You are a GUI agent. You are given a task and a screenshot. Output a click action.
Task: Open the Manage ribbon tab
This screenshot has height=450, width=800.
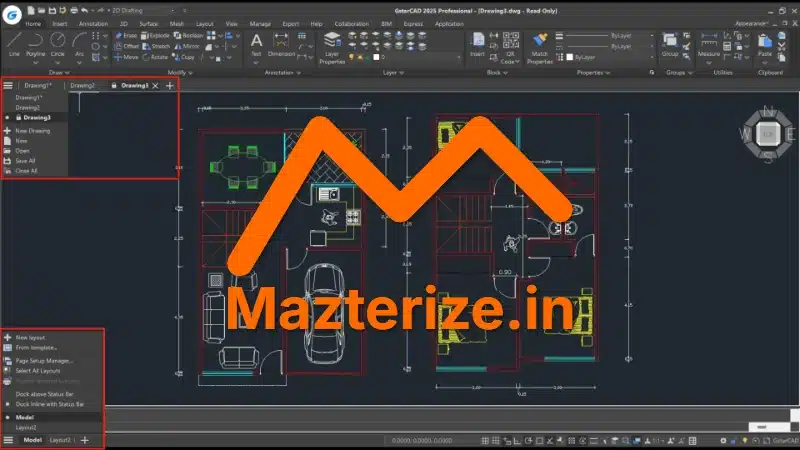click(x=260, y=23)
